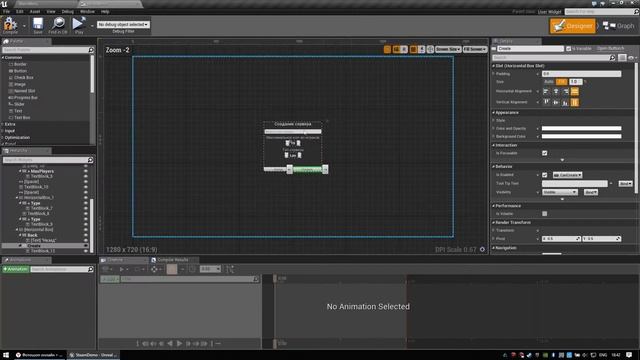Click the User Widget parent class link

(549, 12)
